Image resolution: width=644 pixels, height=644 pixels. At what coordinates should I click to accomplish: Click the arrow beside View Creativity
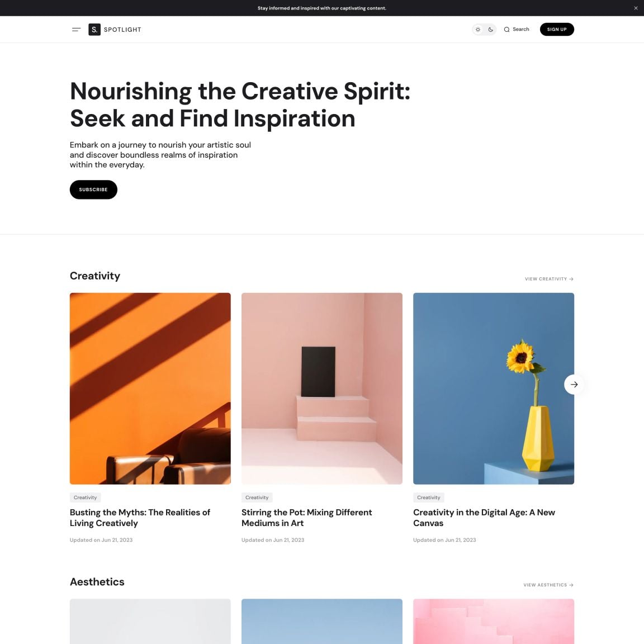[x=571, y=279]
